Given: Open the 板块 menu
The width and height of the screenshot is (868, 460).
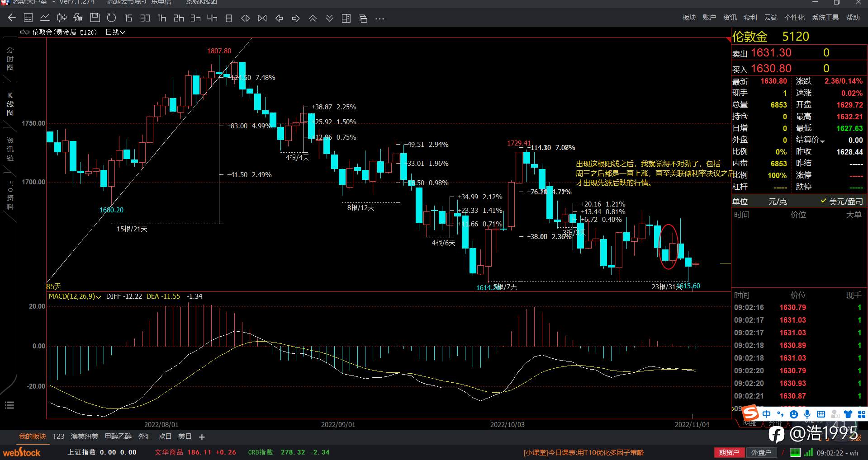Looking at the screenshot, I should [689, 18].
